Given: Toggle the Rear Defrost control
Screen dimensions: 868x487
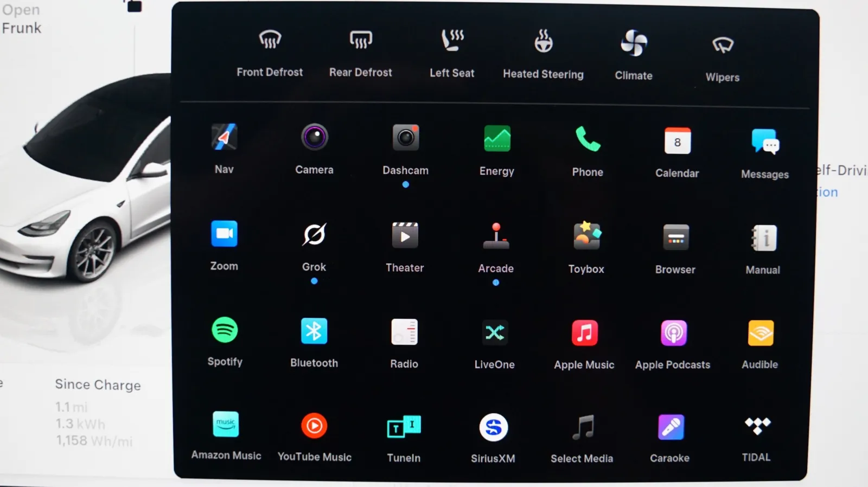Looking at the screenshot, I should pyautogui.click(x=361, y=41).
